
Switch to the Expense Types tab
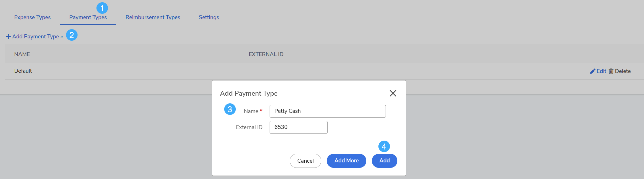(32, 17)
